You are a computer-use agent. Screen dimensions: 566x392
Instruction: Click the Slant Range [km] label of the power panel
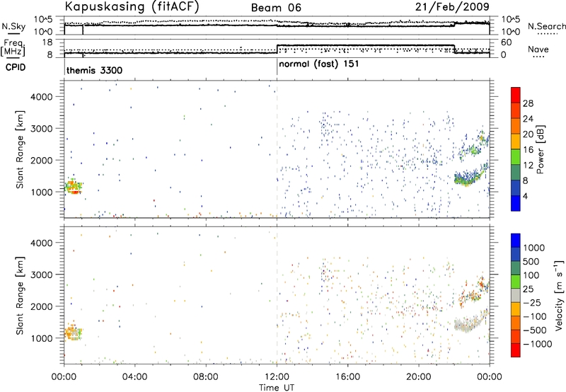click(20, 149)
